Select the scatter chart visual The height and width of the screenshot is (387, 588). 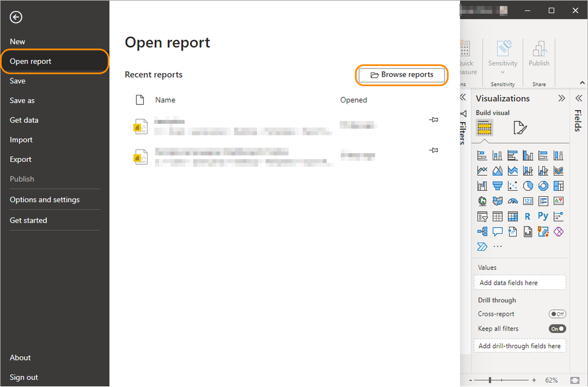click(x=513, y=186)
